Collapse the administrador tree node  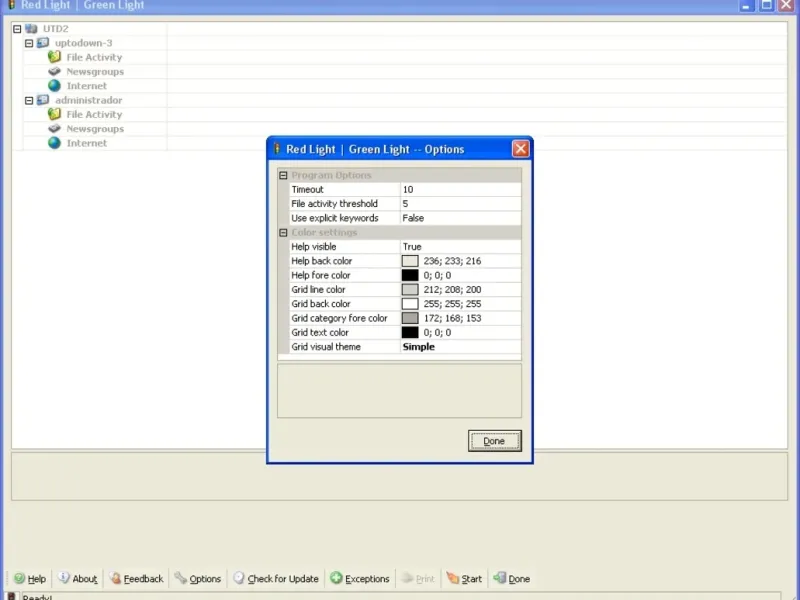click(x=29, y=100)
